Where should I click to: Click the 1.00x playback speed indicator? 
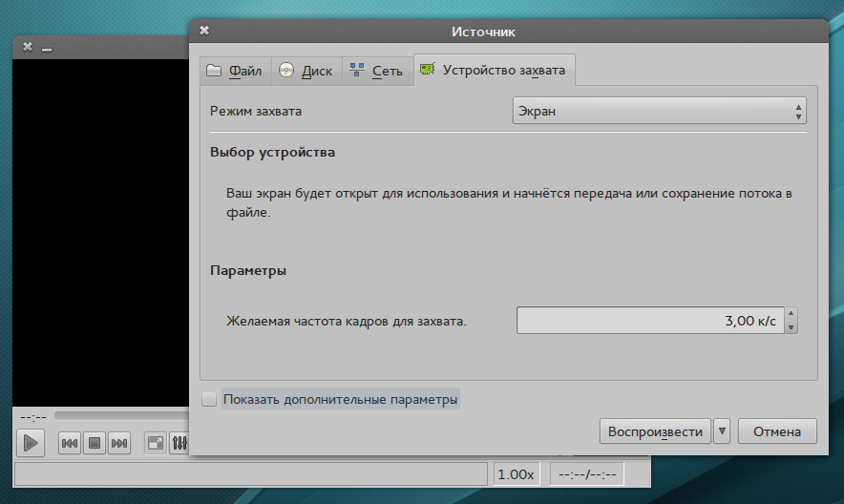[516, 474]
